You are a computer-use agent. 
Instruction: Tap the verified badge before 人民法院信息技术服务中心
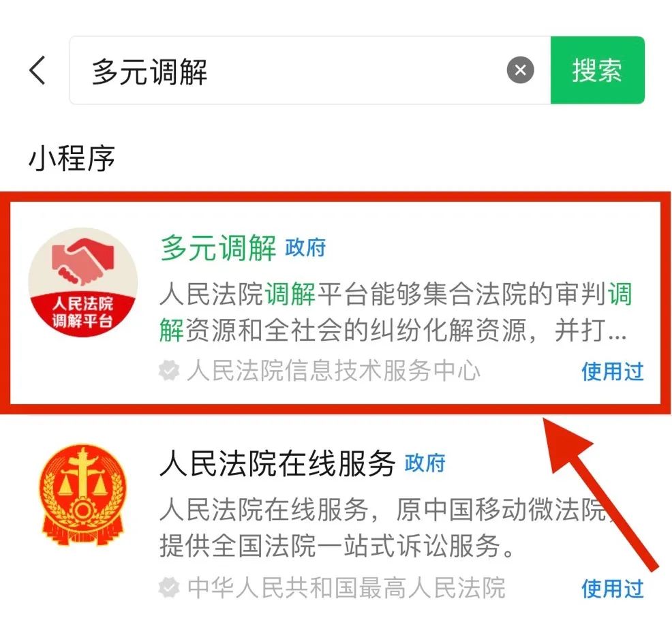(x=169, y=370)
